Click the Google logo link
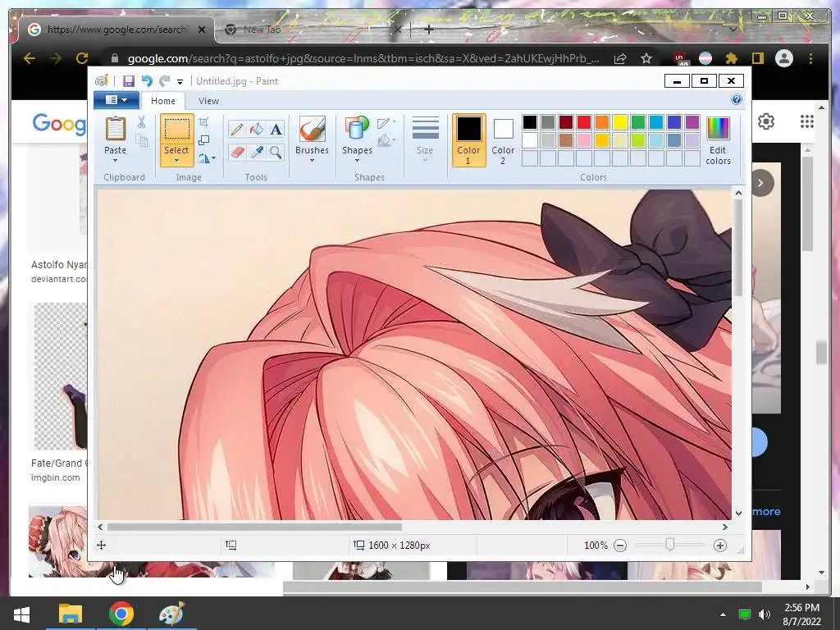This screenshot has width=840, height=630. point(59,123)
